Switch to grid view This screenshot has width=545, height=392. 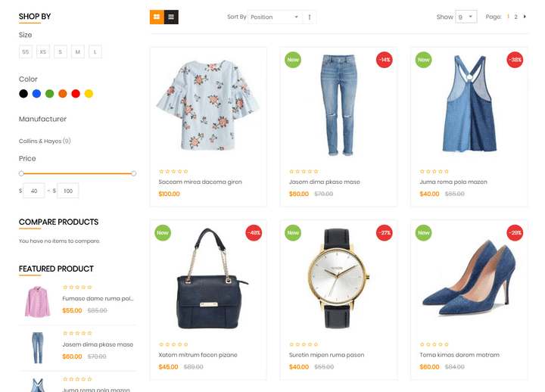[x=157, y=17]
